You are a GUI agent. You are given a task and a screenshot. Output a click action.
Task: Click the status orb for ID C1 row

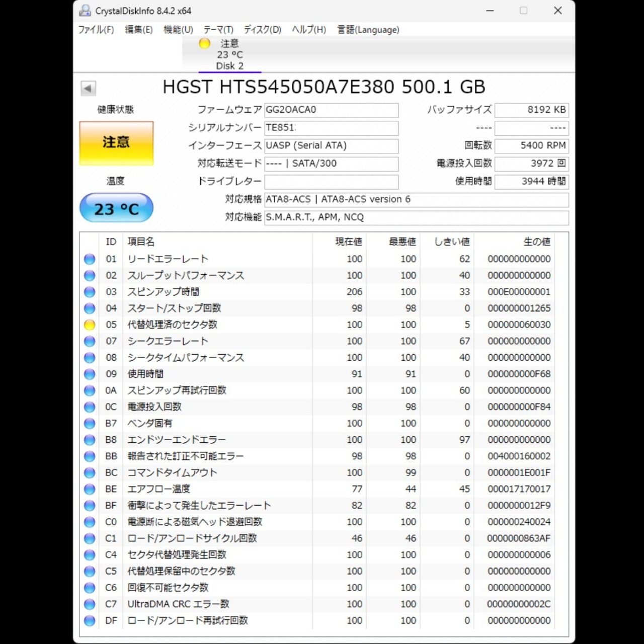(90, 538)
